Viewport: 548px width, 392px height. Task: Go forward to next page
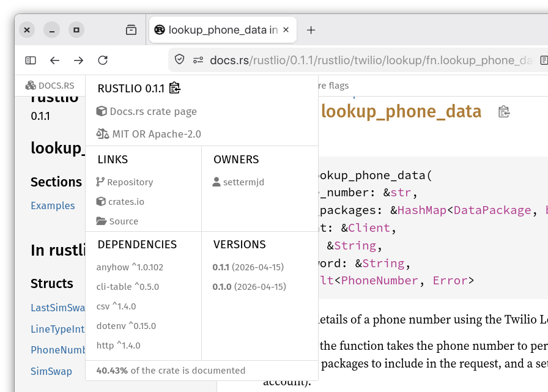(x=78, y=60)
